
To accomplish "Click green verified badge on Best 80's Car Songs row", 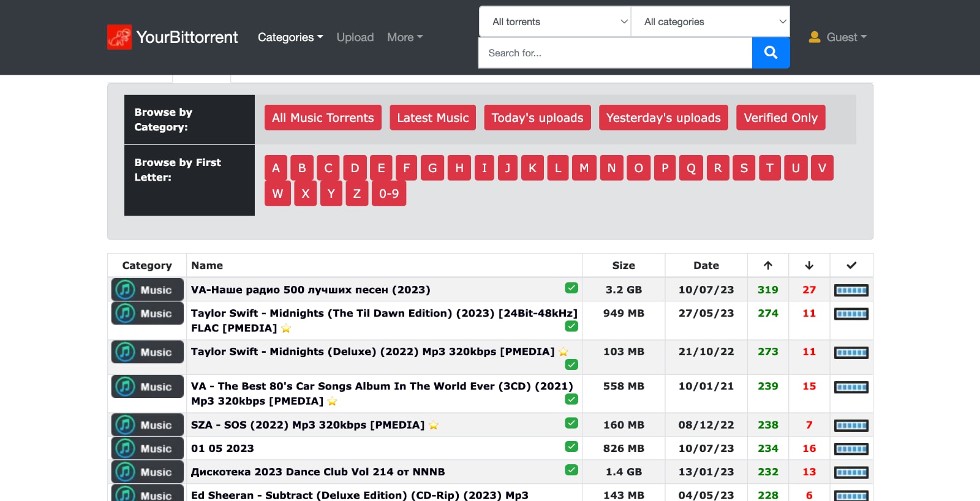I will point(571,399).
